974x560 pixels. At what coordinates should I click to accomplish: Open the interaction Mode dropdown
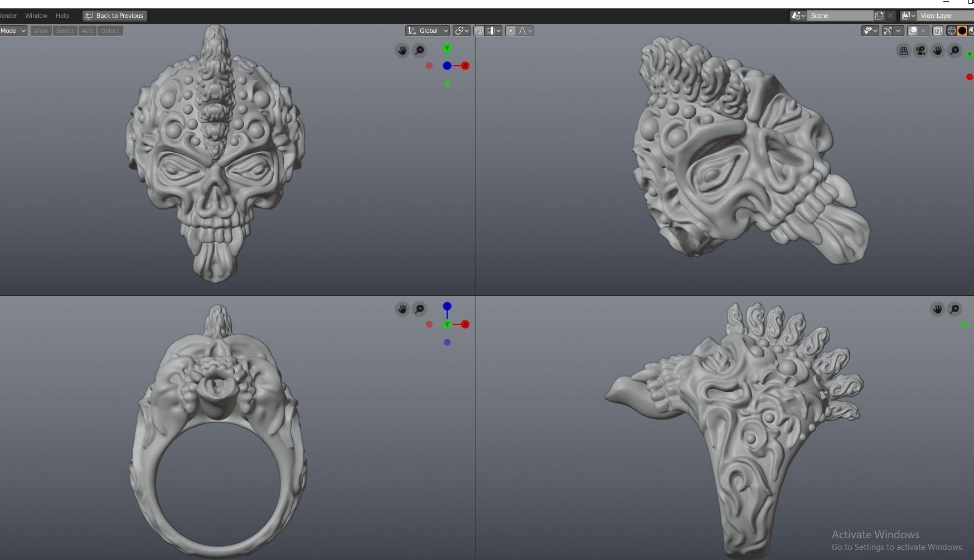[x=13, y=31]
